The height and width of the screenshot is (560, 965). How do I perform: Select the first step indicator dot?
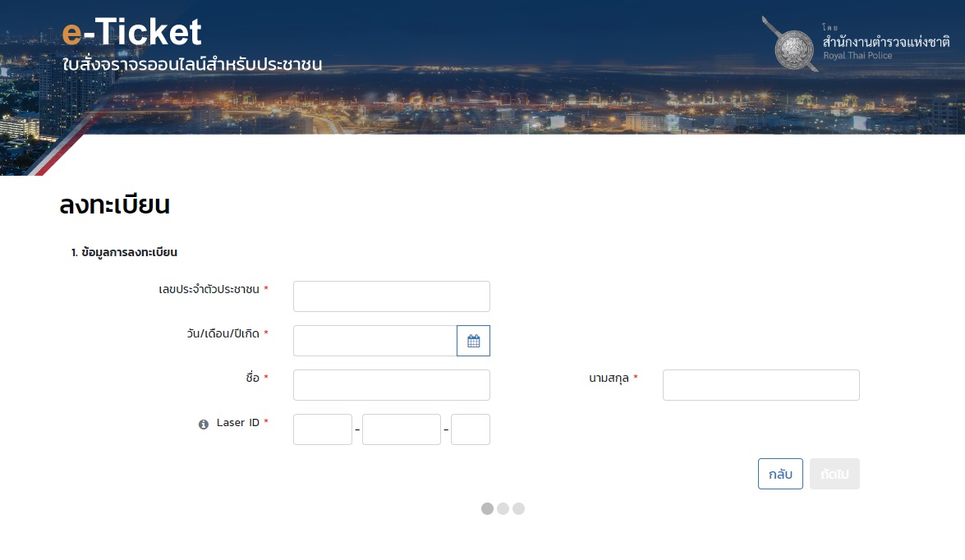[x=487, y=508]
